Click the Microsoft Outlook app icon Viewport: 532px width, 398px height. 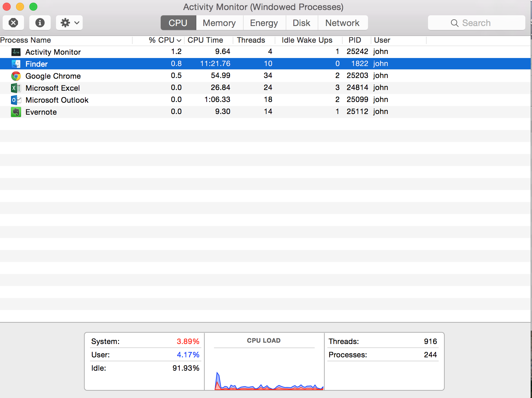coord(16,100)
